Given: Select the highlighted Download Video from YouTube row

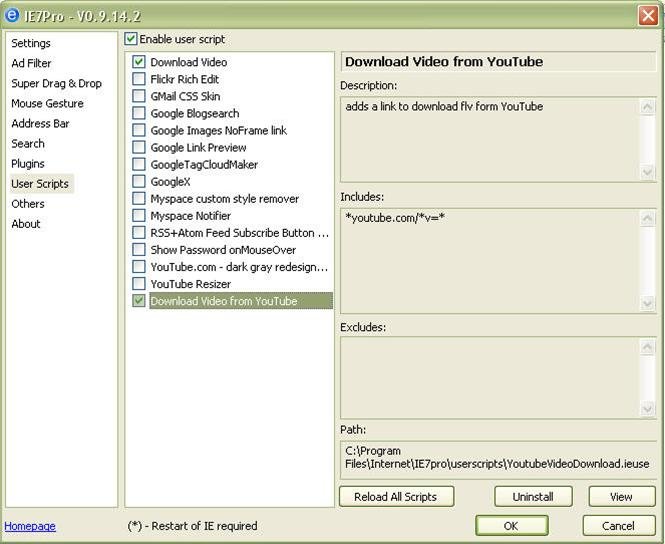Looking at the screenshot, I should pyautogui.click(x=241, y=301).
